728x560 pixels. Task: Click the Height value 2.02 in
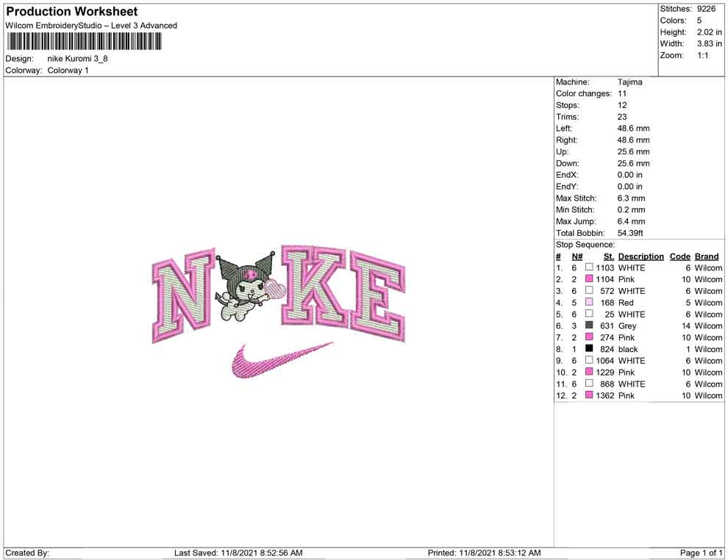coord(710,32)
